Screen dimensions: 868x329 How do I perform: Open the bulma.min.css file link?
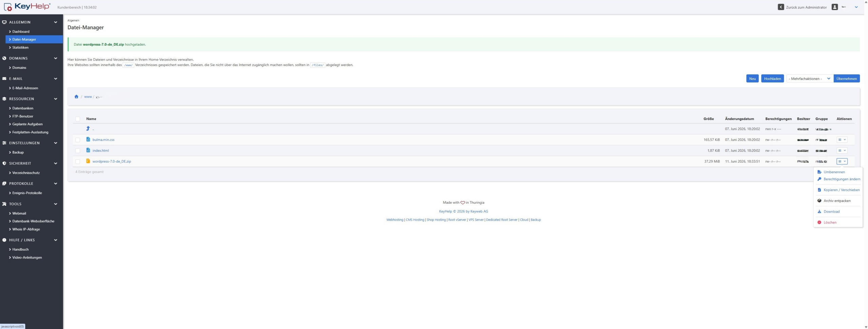[103, 140]
